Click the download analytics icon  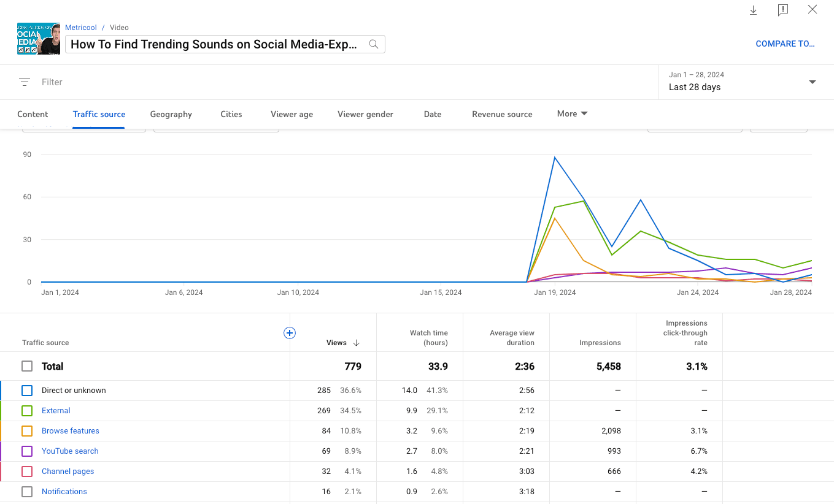click(x=753, y=10)
